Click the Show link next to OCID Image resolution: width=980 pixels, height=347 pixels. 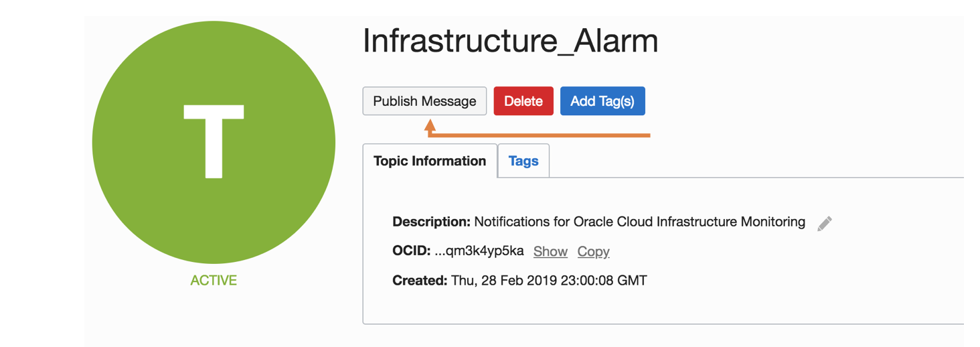pyautogui.click(x=550, y=251)
